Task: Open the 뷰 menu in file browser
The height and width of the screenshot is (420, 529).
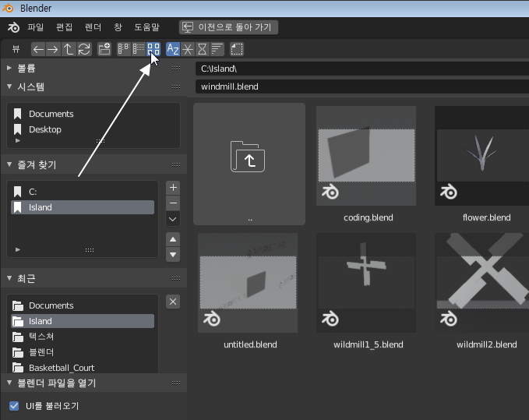Action: pyautogui.click(x=16, y=50)
